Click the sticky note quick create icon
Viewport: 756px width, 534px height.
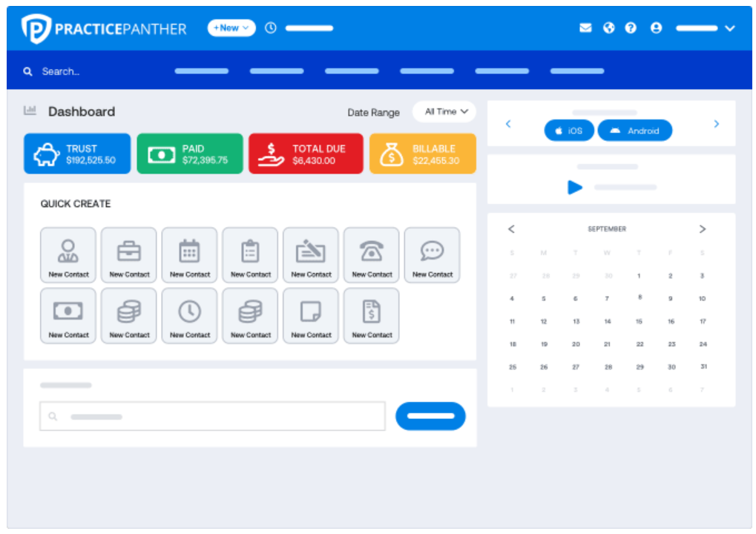tap(311, 316)
